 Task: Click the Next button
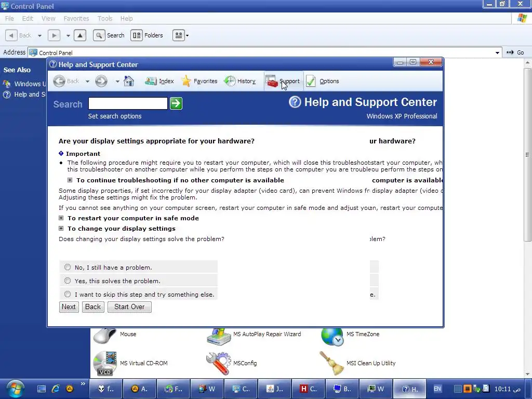click(x=69, y=307)
